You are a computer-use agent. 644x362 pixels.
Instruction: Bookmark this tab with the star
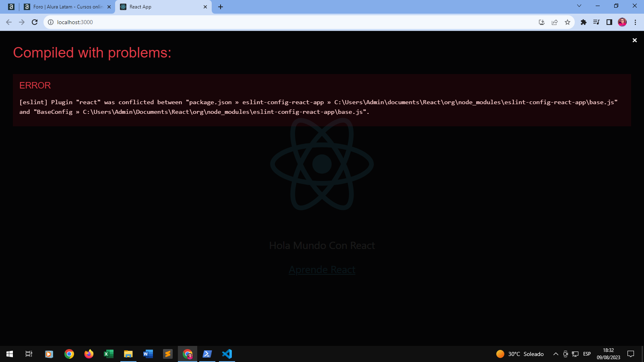pyautogui.click(x=568, y=22)
